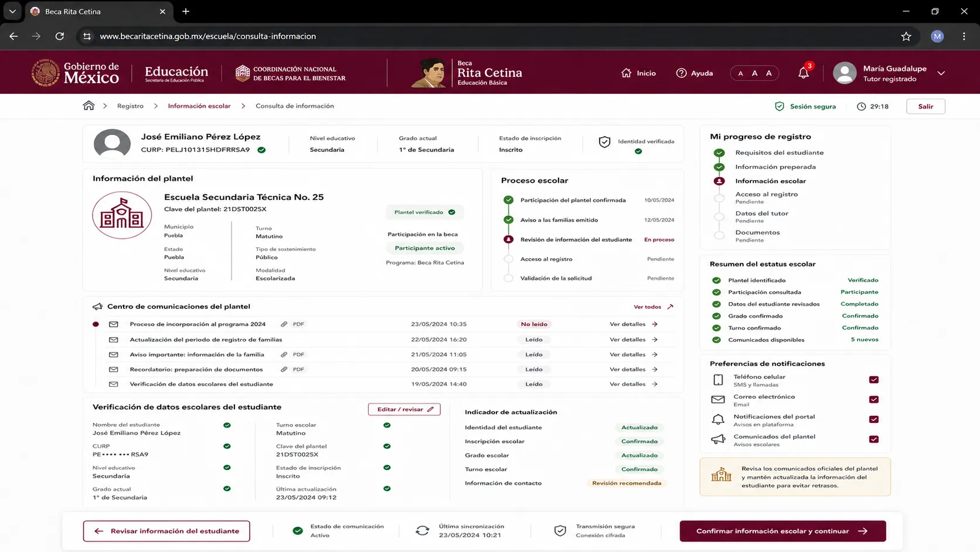980x552 pixels.
Task: Toggle Notificaciones del portal checkbox
Action: point(874,419)
